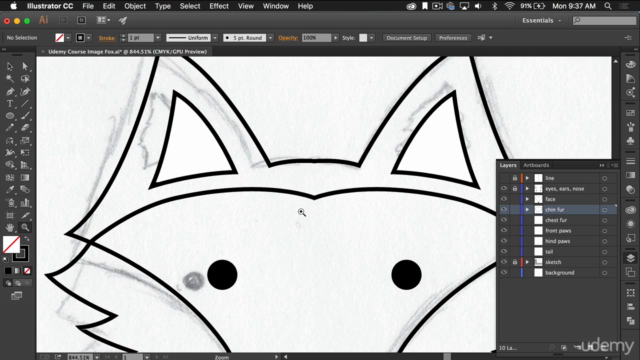Screen dimensions: 640x360
Task: Select the Eraser tool
Action: click(25, 128)
